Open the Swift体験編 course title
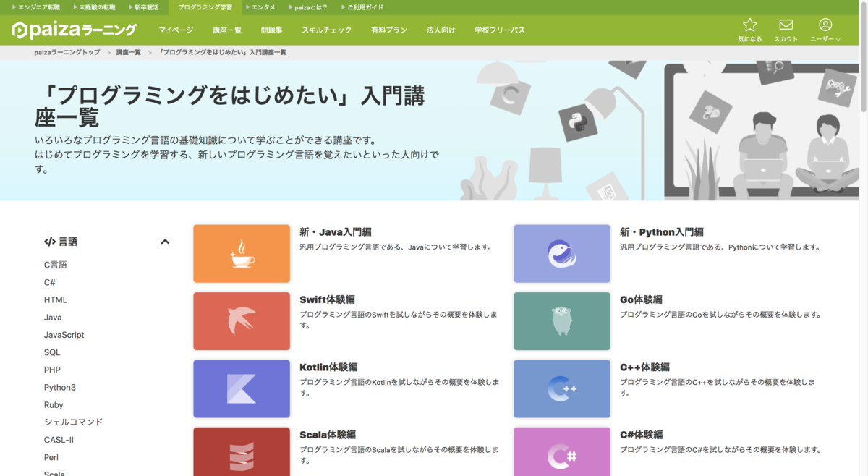This screenshot has width=868, height=476. pos(327,299)
